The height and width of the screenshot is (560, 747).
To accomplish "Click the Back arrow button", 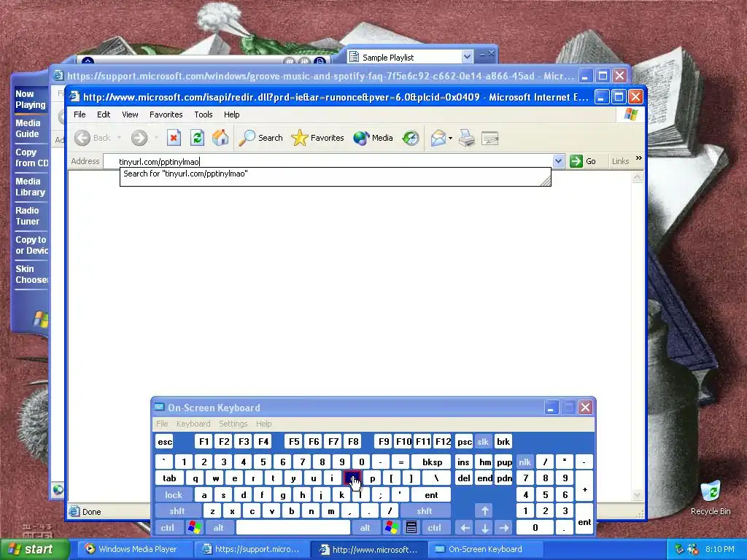I will point(82,138).
